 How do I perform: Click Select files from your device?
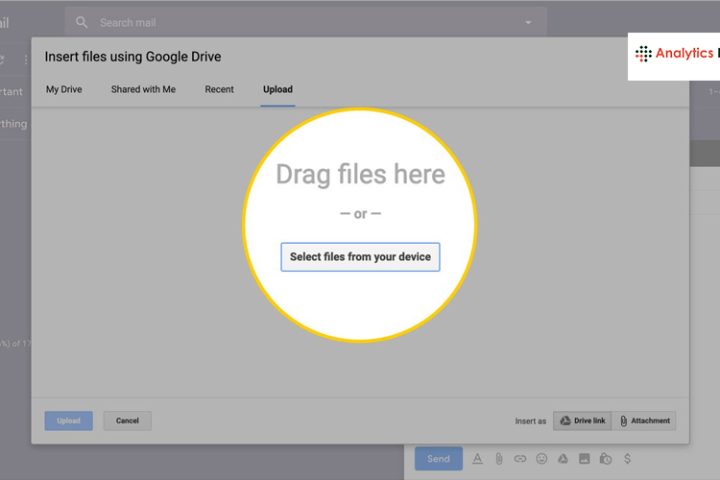[360, 257]
